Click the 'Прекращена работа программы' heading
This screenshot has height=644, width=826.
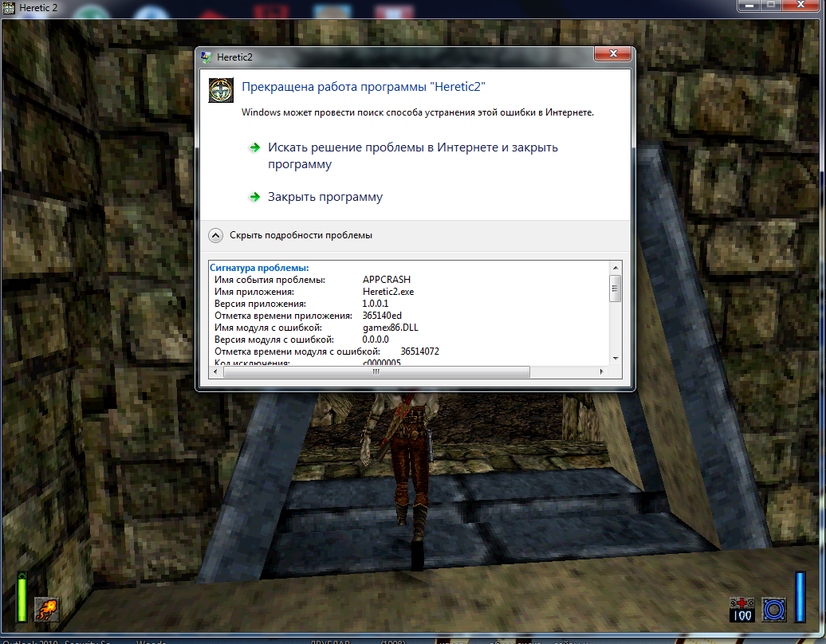click(363, 87)
